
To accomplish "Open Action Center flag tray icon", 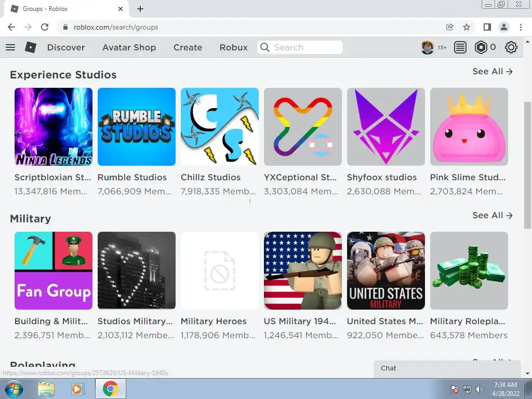I will point(455,389).
